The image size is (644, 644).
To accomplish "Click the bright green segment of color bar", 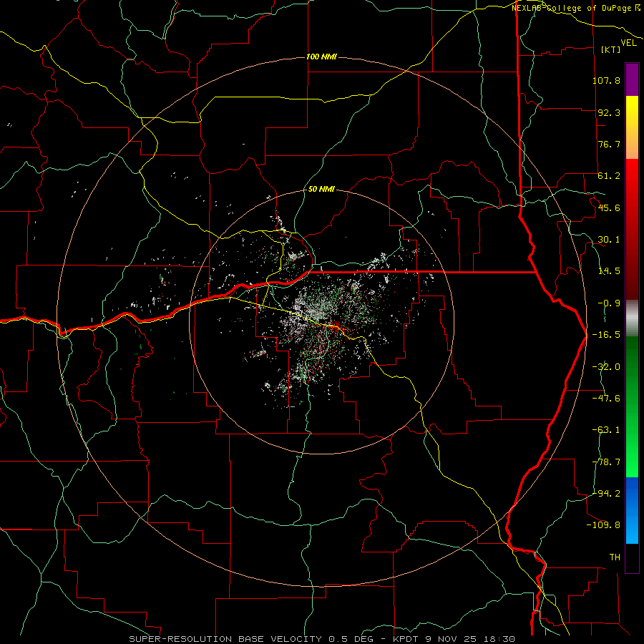I will (x=632, y=406).
